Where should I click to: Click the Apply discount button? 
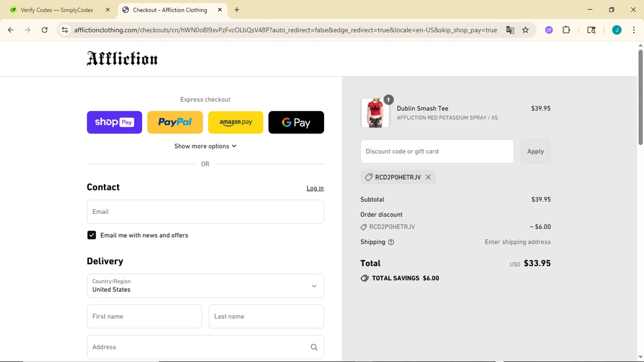tap(535, 152)
